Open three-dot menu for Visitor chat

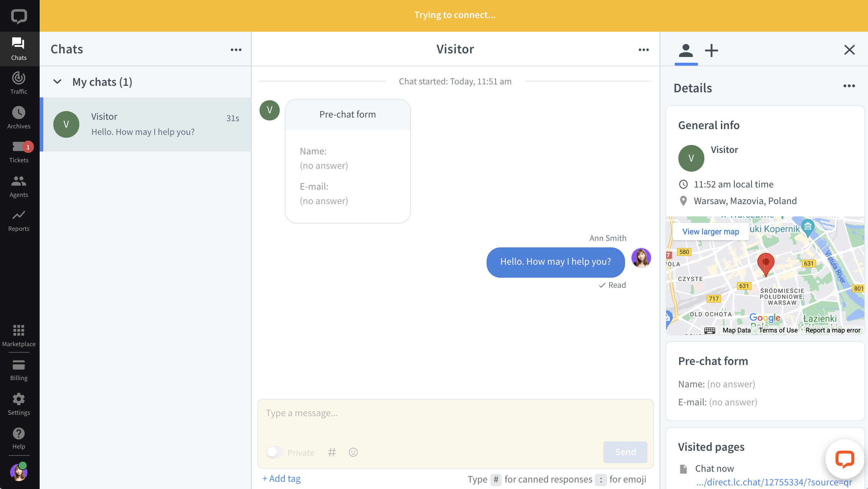click(643, 49)
